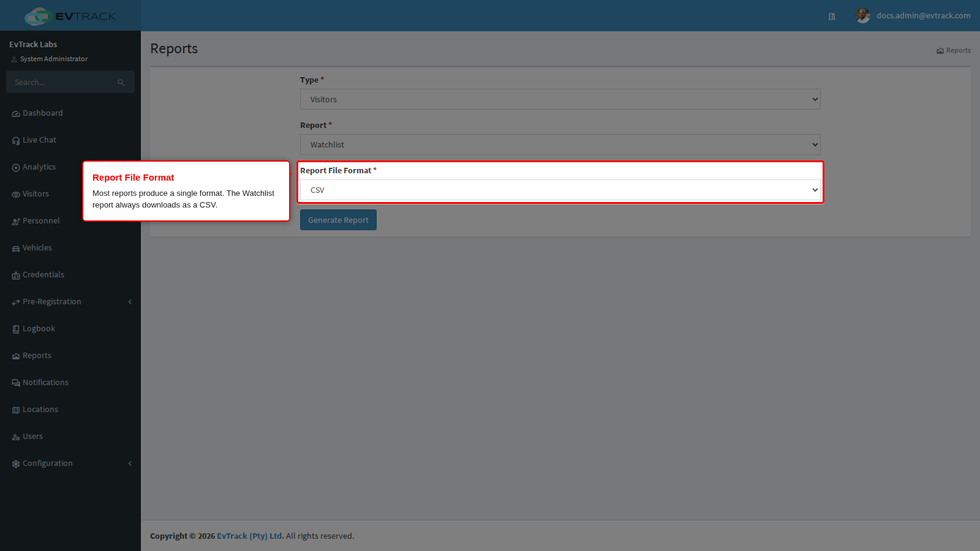Click the Logbook book icon

click(16, 329)
